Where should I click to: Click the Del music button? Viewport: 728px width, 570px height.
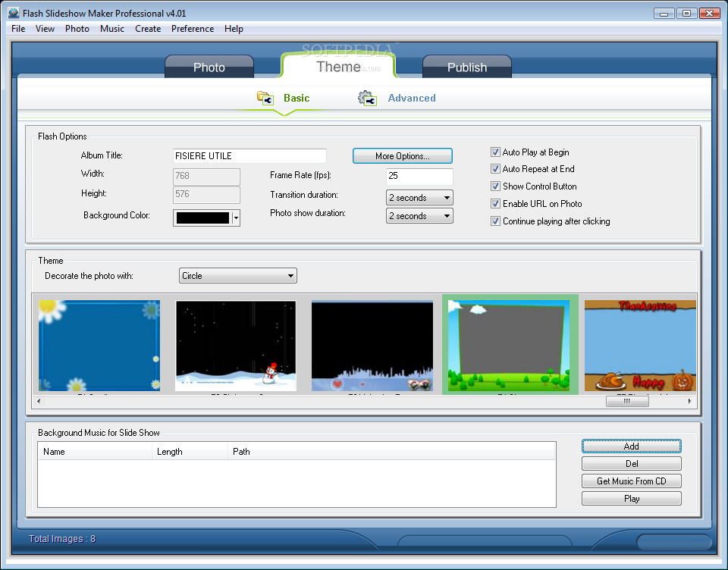[632, 464]
